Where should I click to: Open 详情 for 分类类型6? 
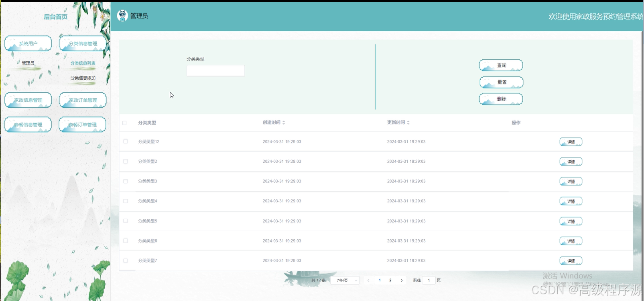pyautogui.click(x=571, y=241)
